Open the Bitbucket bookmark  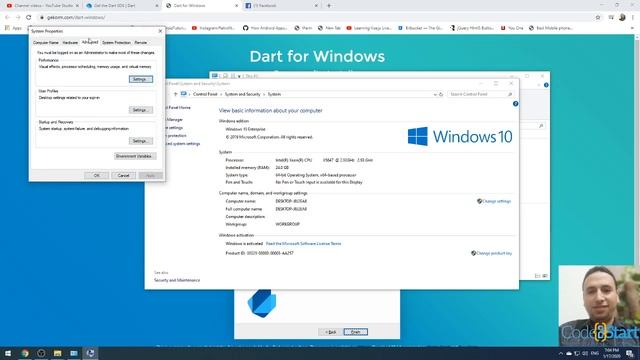click(420, 28)
